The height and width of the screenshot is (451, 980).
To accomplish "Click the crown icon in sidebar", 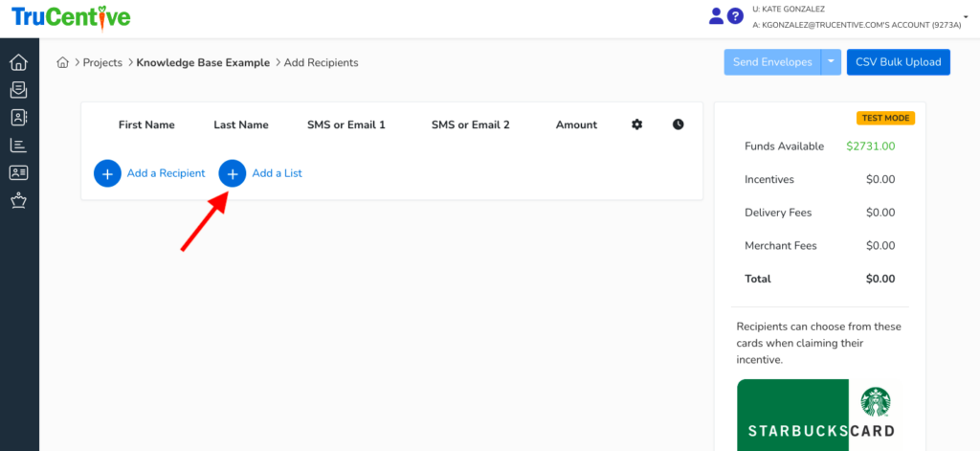I will tap(18, 201).
